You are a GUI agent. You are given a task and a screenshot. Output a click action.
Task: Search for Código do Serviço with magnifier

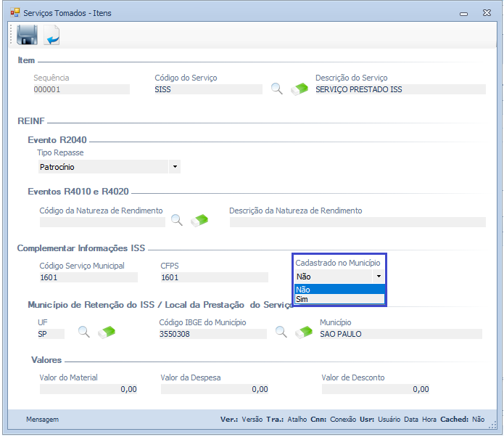(276, 89)
